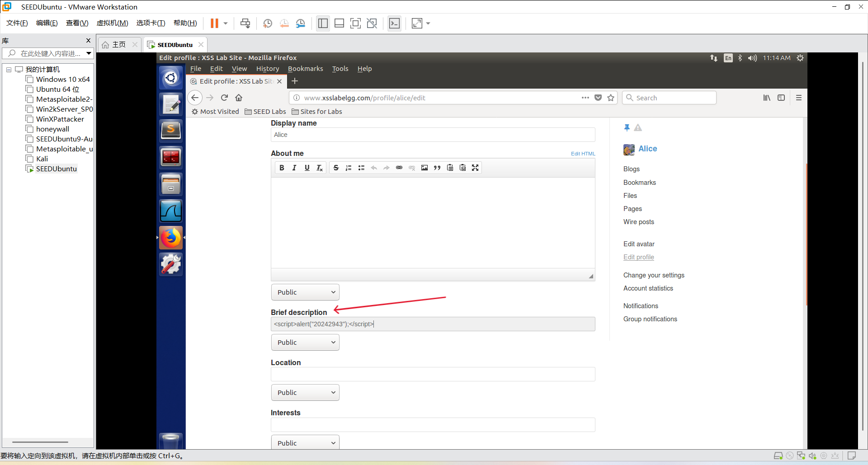This screenshot has height=465, width=868.
Task: Send Ctrl+Alt+Del to the virtual machine
Action: tap(245, 23)
